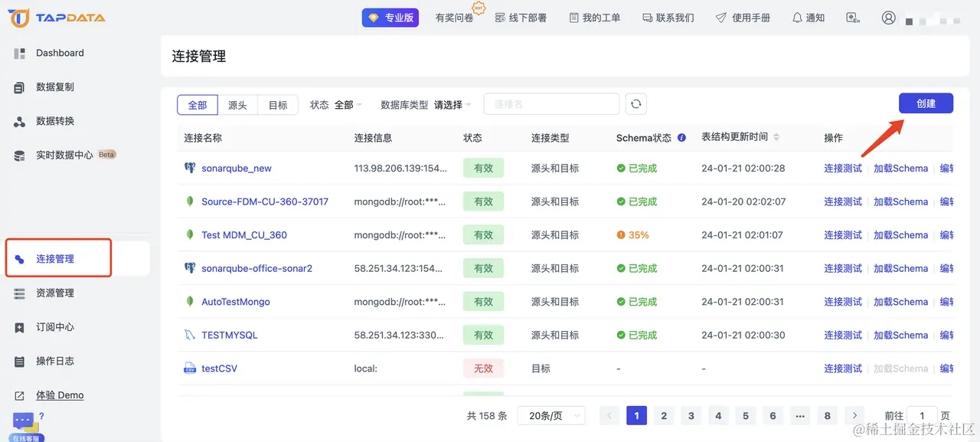Click the 前往 page number input
Image resolution: width=980 pixels, height=442 pixels.
click(x=922, y=416)
